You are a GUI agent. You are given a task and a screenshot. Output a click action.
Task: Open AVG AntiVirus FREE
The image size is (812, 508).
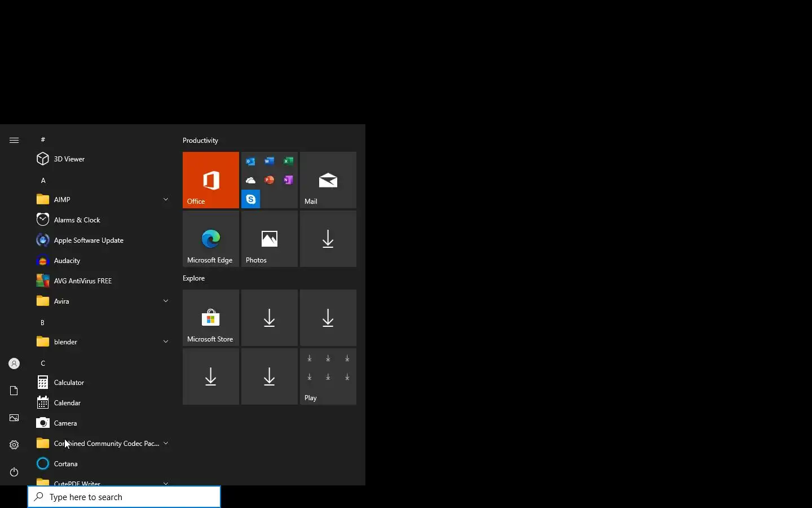click(101, 281)
